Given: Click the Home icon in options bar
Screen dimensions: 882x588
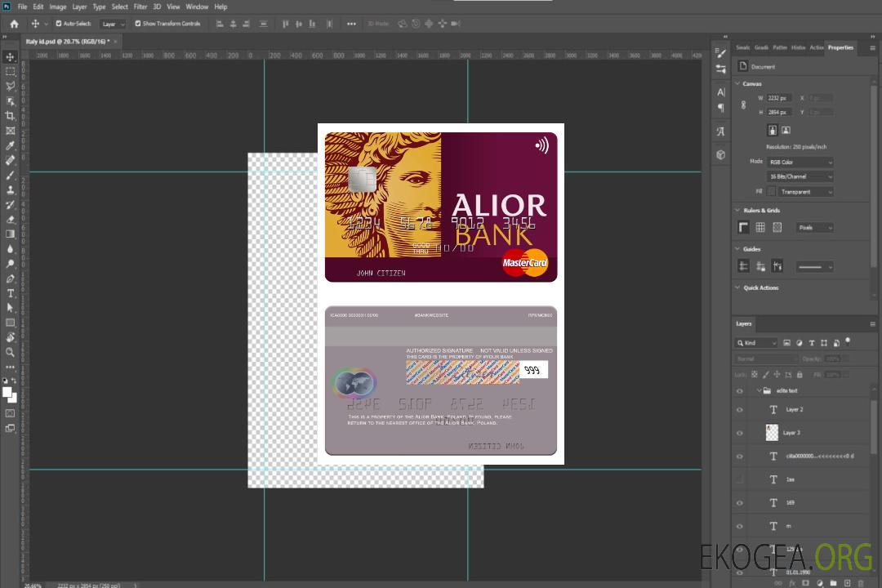Looking at the screenshot, I should click(14, 24).
